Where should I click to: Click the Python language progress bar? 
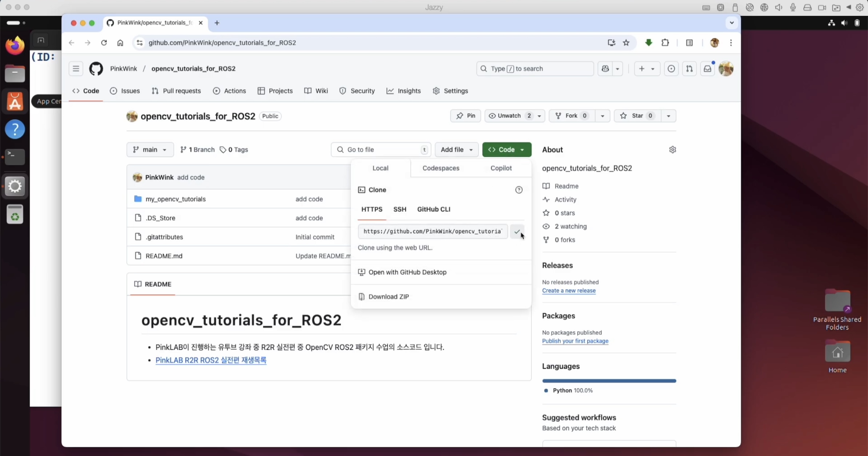609,381
